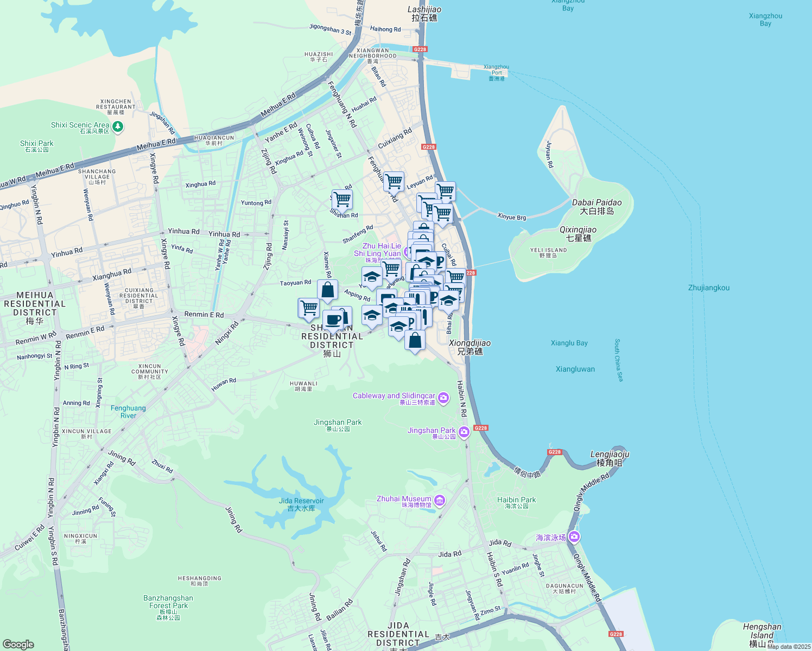Click the camera icon at Cableway and Slidingcar
The image size is (812, 651).
(442, 397)
